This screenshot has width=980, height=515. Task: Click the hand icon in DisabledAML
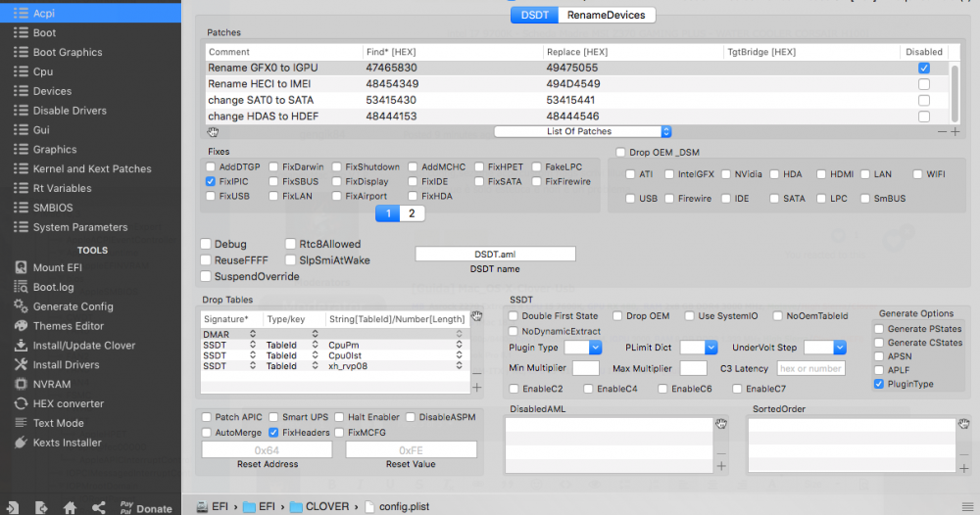point(721,424)
